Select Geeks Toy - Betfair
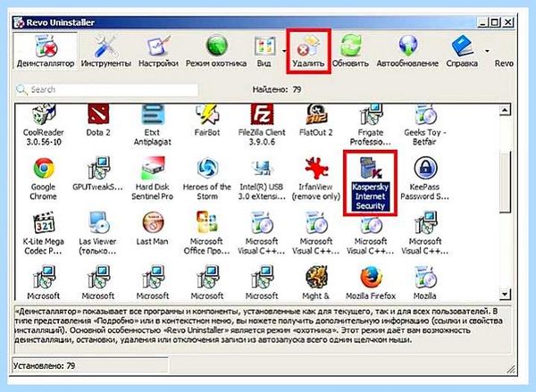Image resolution: width=536 pixels, height=392 pixels. coord(425,126)
